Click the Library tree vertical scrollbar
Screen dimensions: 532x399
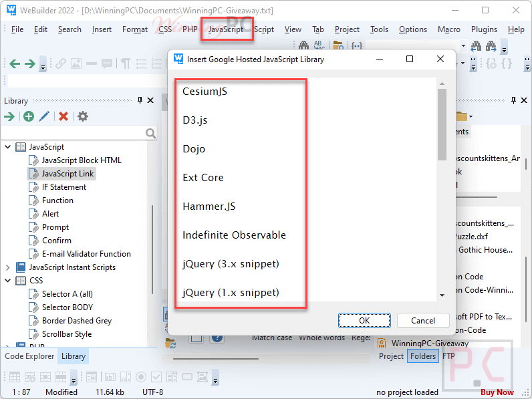point(152,249)
